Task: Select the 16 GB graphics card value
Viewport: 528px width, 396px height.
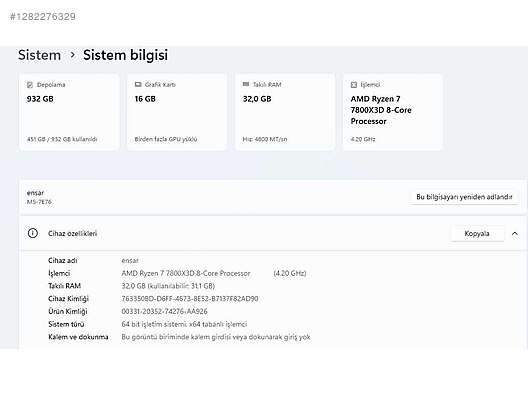Action: (x=145, y=99)
